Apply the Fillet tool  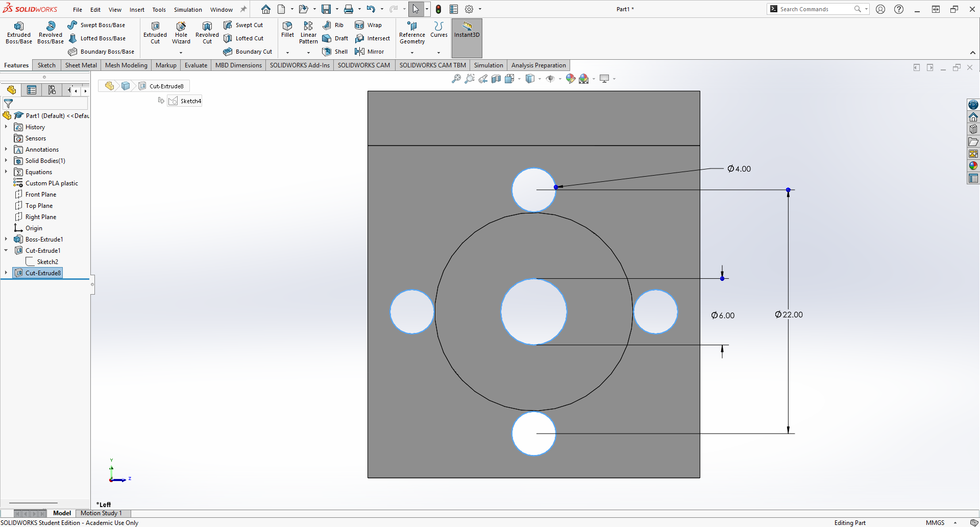coord(287,30)
